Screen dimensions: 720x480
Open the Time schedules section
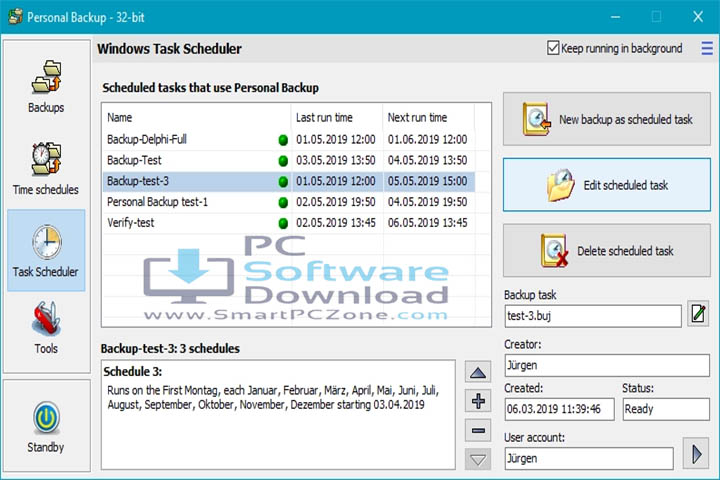click(x=46, y=169)
